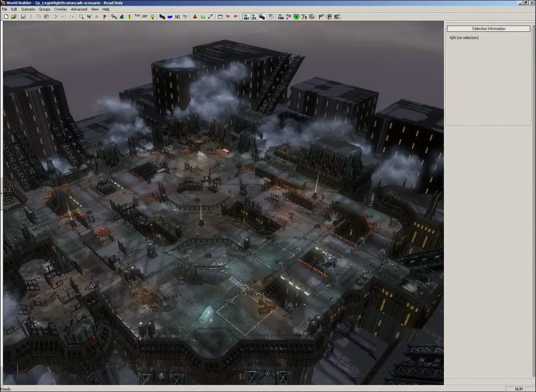Open the Groups menu
Image resolution: width=536 pixels, height=392 pixels.
coord(44,9)
